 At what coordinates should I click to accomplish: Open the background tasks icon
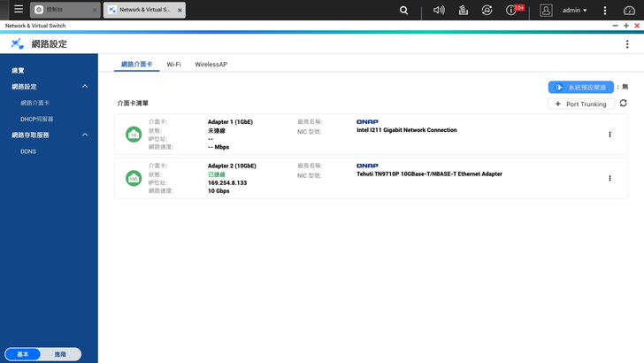(463, 10)
